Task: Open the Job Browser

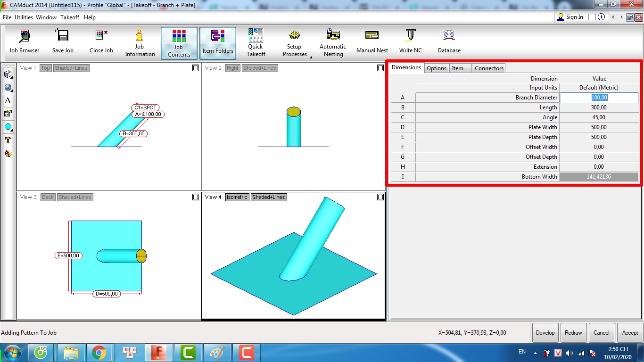Action: [25, 42]
